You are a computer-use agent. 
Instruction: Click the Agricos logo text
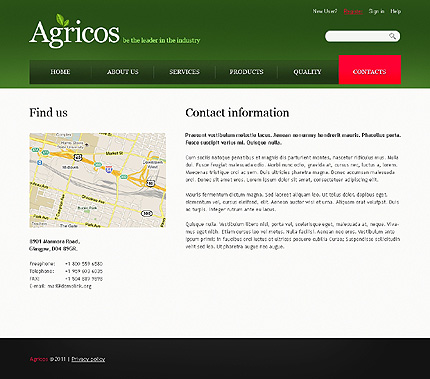[74, 33]
